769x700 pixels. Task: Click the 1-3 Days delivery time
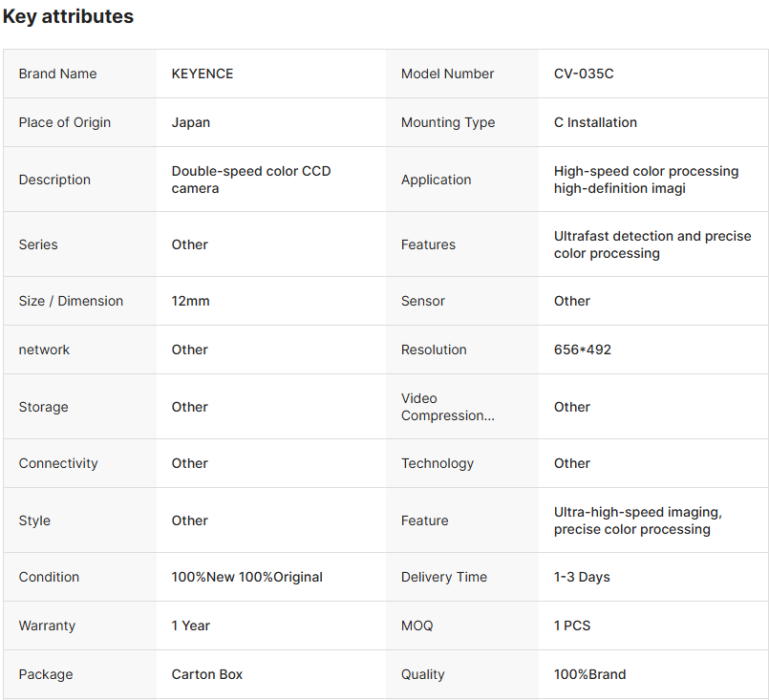click(x=582, y=577)
